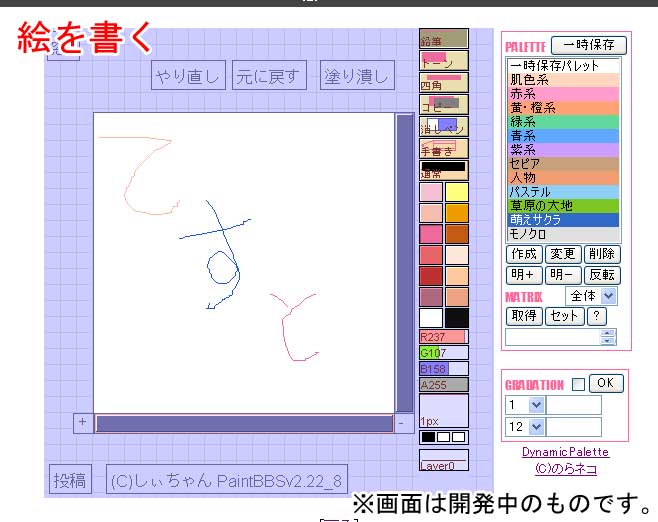Pick the yellow color swatch
The width and height of the screenshot is (658, 522).
[457, 192]
